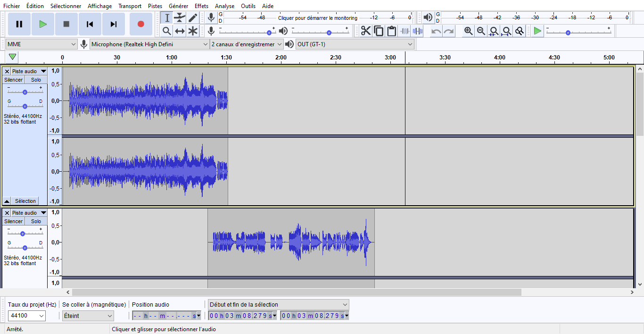This screenshot has height=334, width=644.
Task: Click the first track's gain slider
Action: (x=25, y=92)
